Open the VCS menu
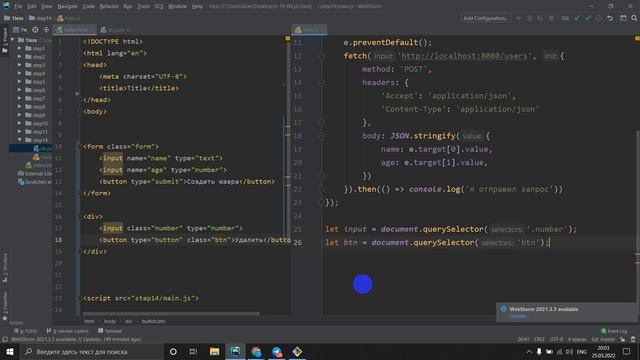The width and height of the screenshot is (640, 360). pyautogui.click(x=159, y=7)
